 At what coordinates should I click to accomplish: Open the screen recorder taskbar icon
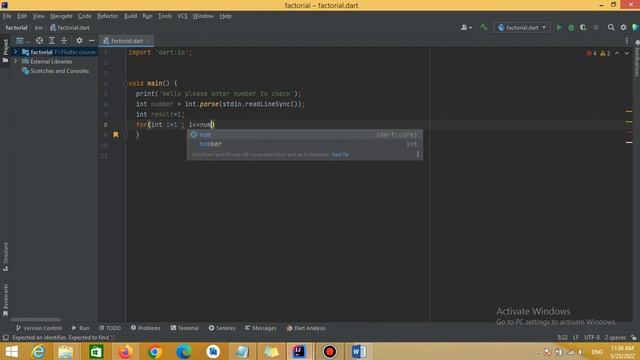330,351
